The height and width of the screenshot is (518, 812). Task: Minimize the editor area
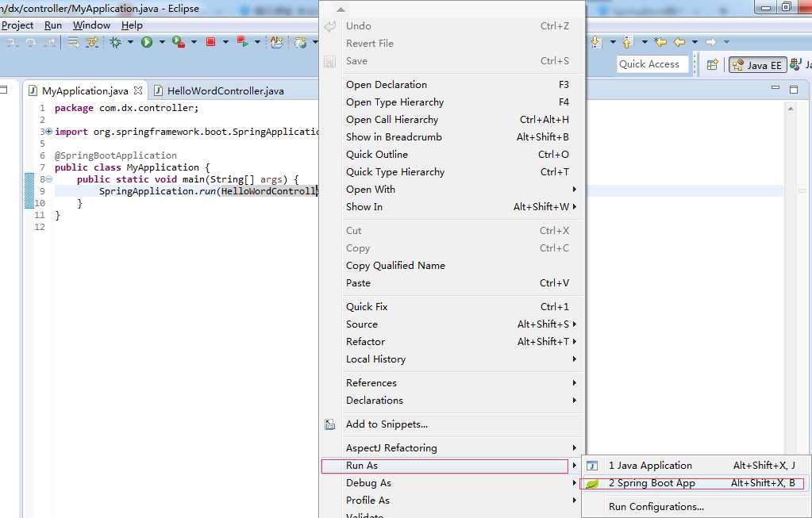(775, 88)
